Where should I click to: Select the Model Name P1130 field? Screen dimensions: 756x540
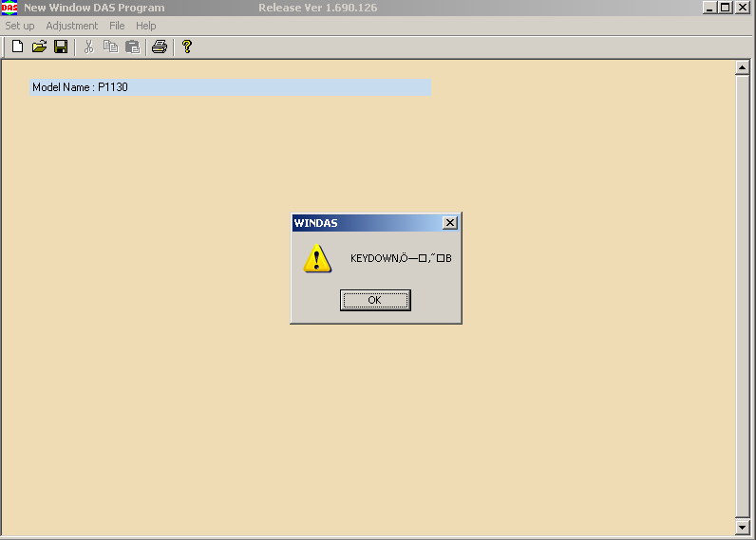point(230,87)
